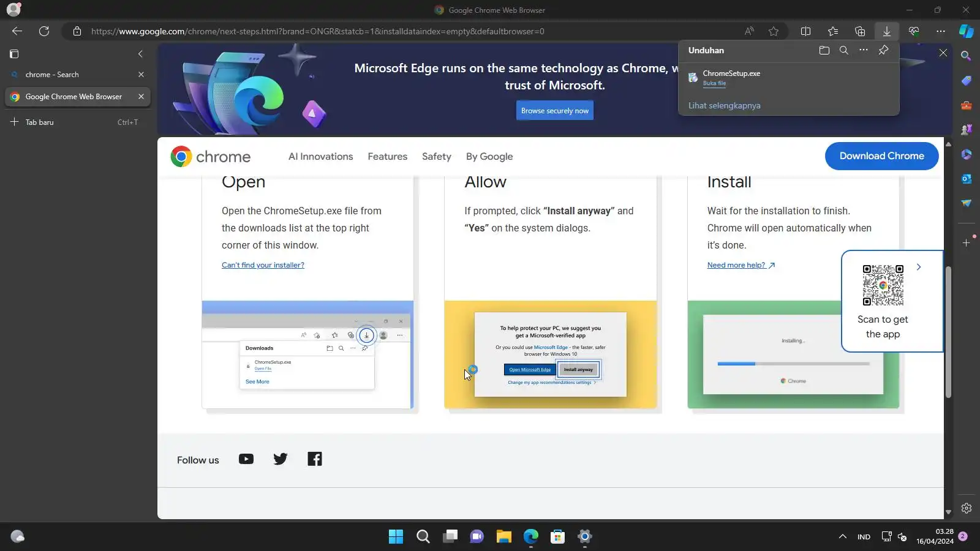This screenshot has height=551, width=980.
Task: Open Shopping tag in sidebar
Action: pyautogui.click(x=966, y=81)
